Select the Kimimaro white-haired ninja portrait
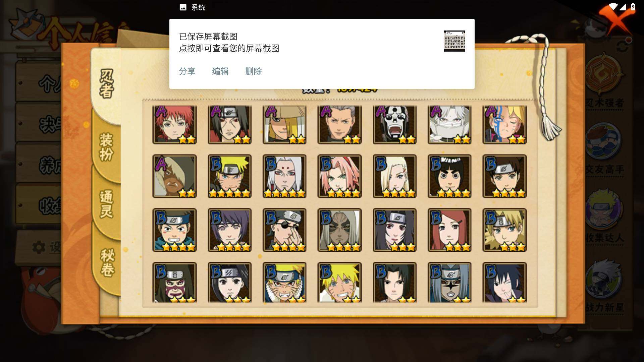This screenshot has width=644, height=362. tap(284, 176)
